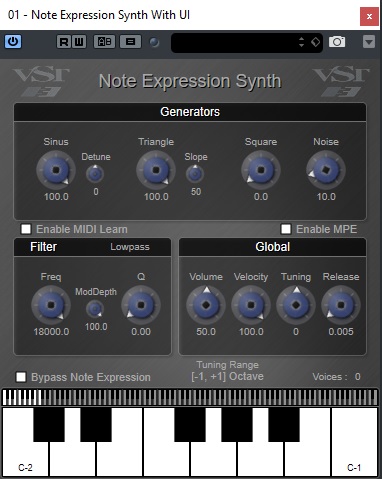The width and height of the screenshot is (382, 479).
Task: Open the preset browser diamond icon
Action: (315, 42)
